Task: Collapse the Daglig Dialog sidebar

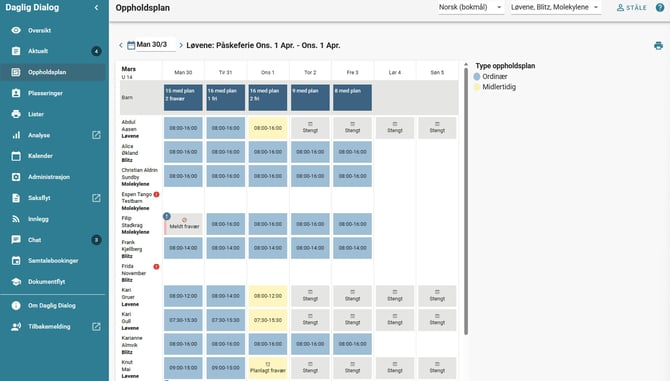Action: tap(97, 7)
